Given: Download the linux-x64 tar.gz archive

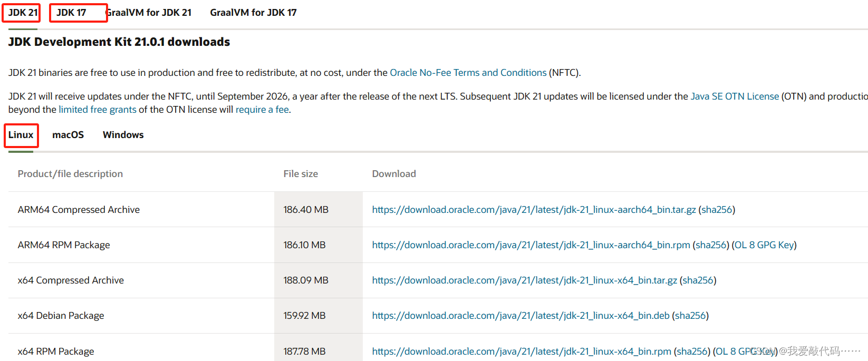Looking at the screenshot, I should click(524, 280).
